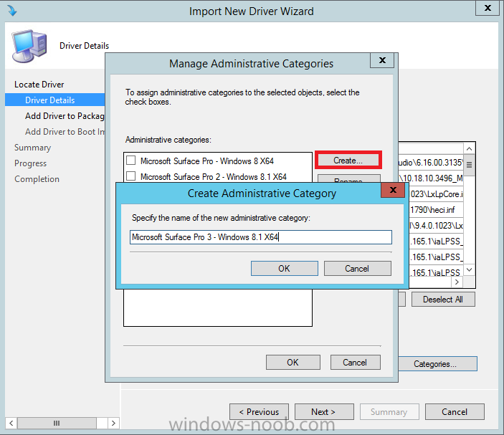Click the driver list scroll-down arrow
The width and height of the screenshot is (504, 435).
(469, 269)
